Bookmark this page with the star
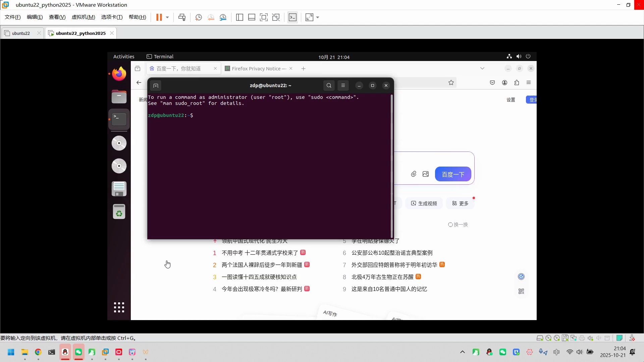644x362 pixels. (451, 83)
